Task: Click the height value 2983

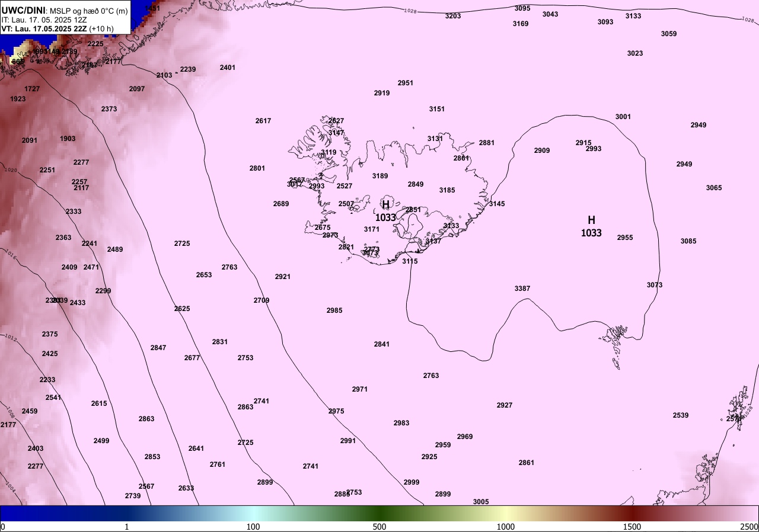Action: 401,423
